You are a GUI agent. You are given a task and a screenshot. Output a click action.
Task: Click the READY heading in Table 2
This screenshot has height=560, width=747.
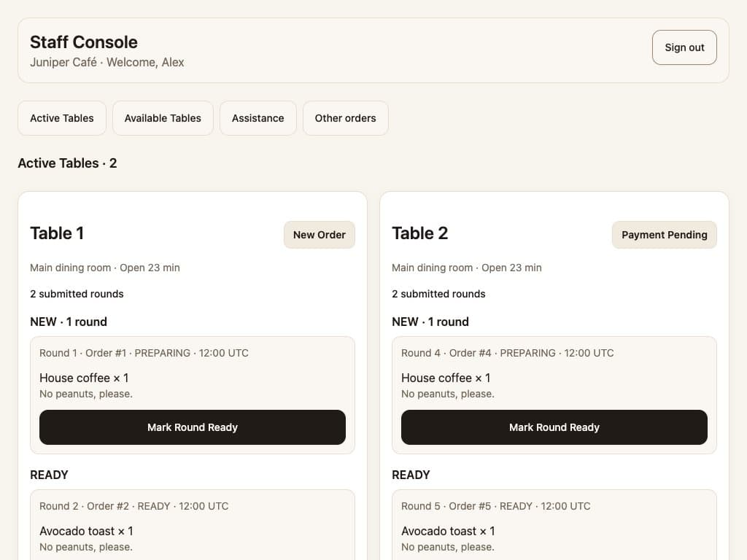click(411, 475)
